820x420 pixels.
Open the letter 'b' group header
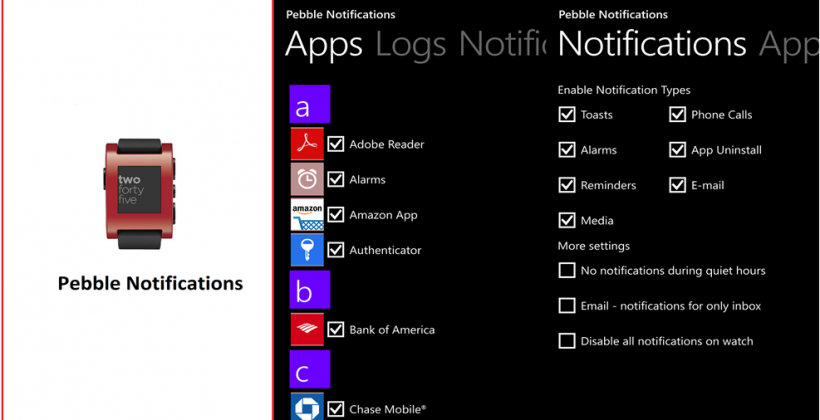coord(309,290)
